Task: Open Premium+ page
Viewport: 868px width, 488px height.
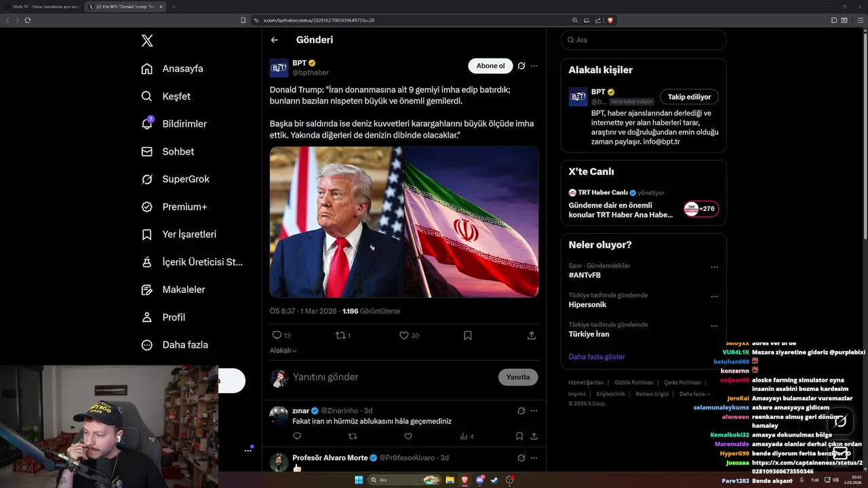Action: coord(174,207)
